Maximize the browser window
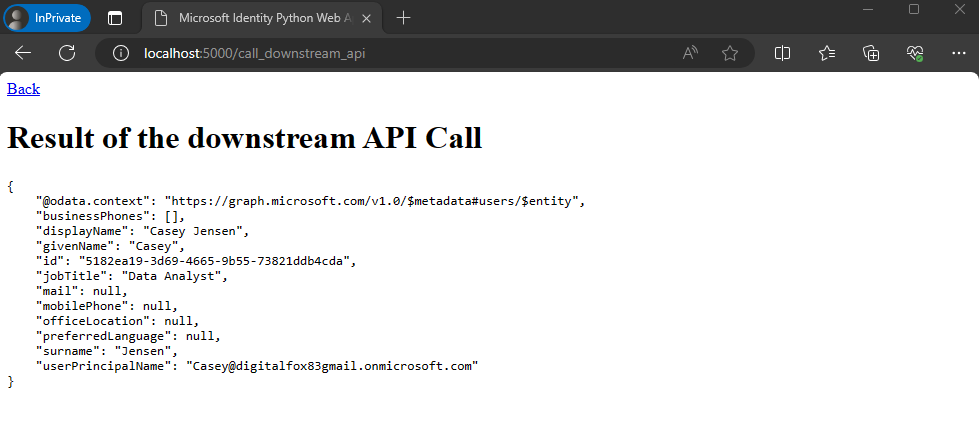 pos(914,9)
